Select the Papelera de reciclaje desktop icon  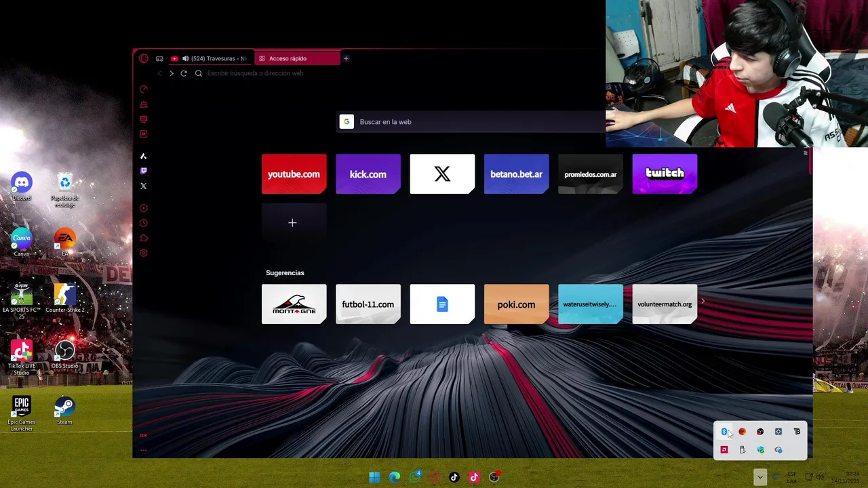click(x=64, y=190)
